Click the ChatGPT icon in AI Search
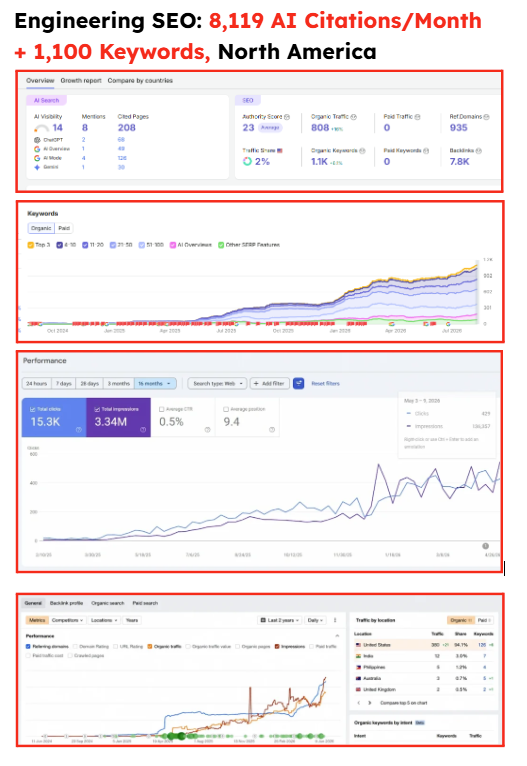 click(x=37, y=140)
